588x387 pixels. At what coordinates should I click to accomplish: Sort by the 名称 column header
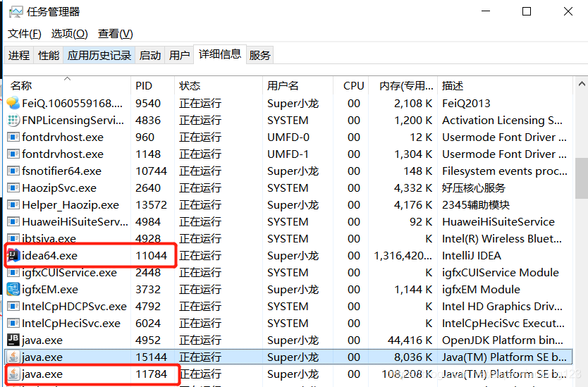coord(67,85)
